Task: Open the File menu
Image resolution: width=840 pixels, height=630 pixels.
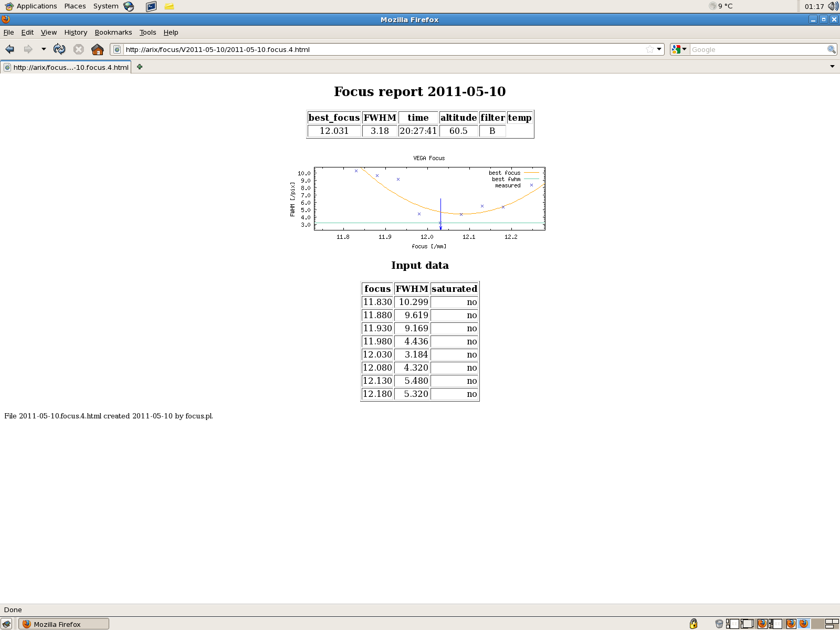Action: pos(9,32)
